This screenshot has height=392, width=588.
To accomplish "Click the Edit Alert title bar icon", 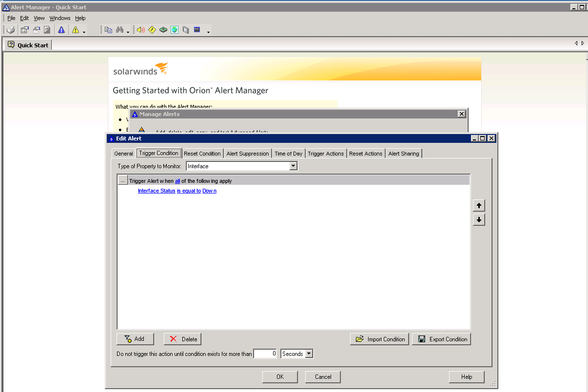I will [111, 138].
